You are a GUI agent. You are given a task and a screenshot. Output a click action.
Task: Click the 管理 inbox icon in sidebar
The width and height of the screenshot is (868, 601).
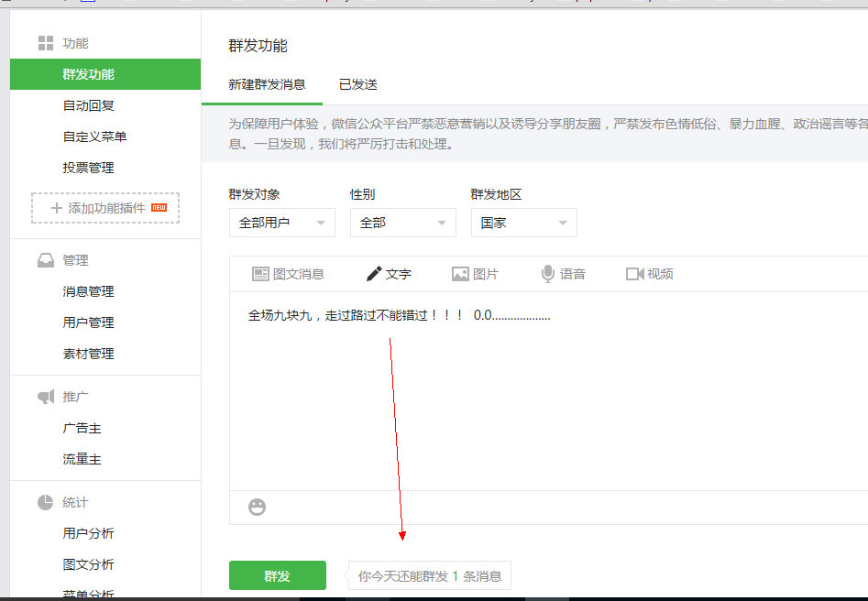click(x=45, y=260)
